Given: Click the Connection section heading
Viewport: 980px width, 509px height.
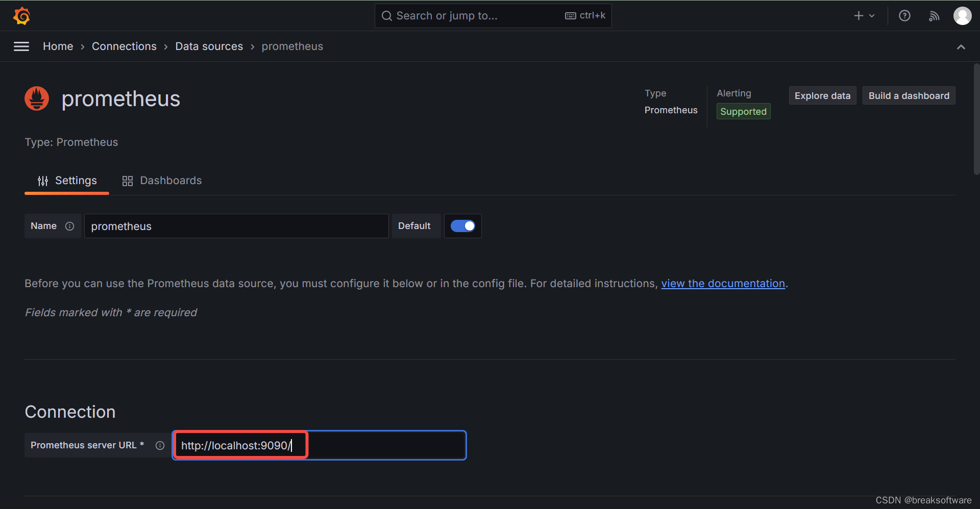Looking at the screenshot, I should point(70,412).
